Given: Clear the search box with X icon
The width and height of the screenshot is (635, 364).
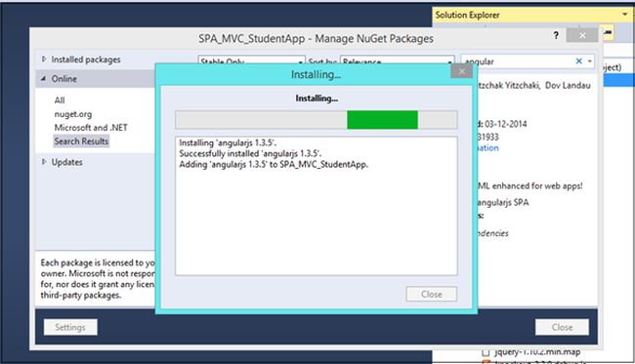Looking at the screenshot, I should click(x=578, y=61).
